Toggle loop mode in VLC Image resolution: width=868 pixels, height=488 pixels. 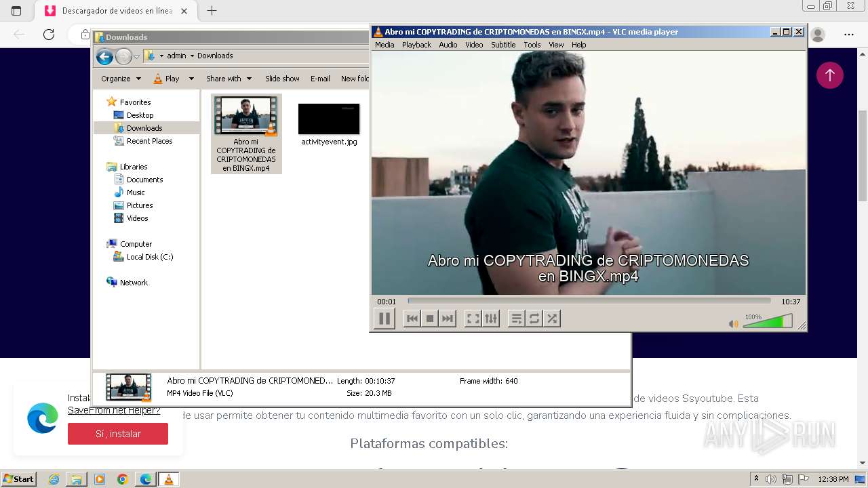[534, 319]
